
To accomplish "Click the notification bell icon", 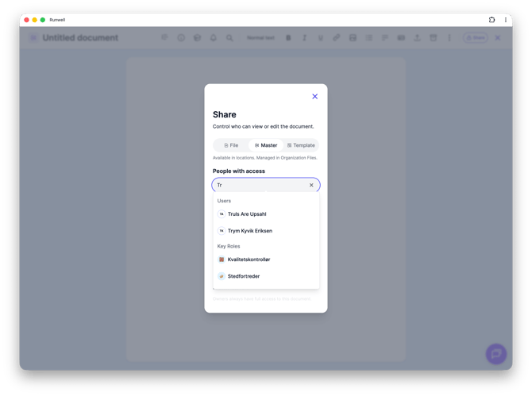I will [x=213, y=37].
